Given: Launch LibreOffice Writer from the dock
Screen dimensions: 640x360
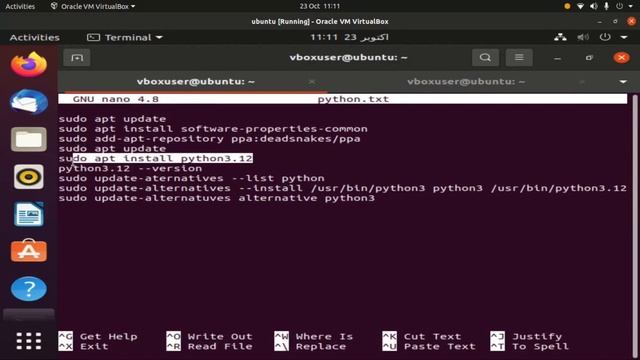Looking at the screenshot, I should point(29,214).
